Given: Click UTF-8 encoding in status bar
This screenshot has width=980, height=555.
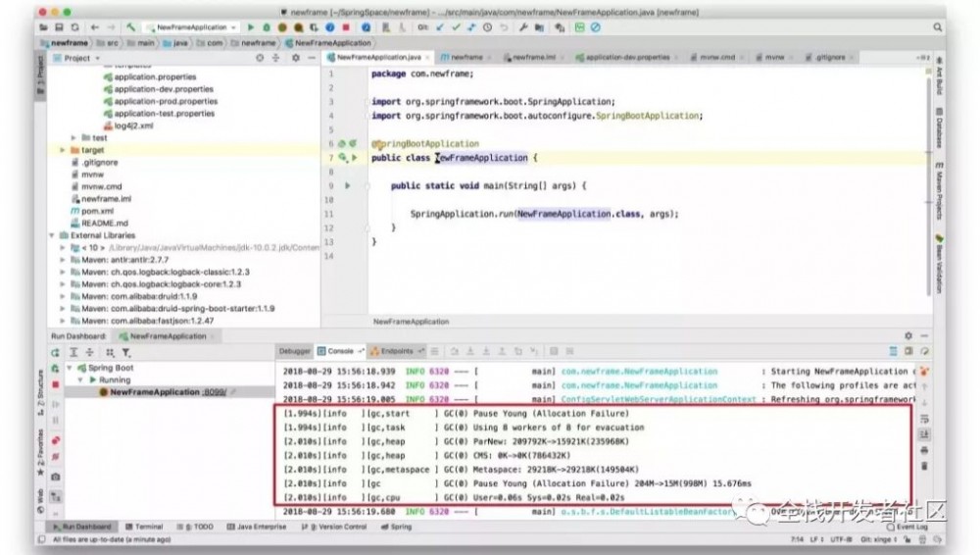Looking at the screenshot, I should pyautogui.click(x=841, y=539).
